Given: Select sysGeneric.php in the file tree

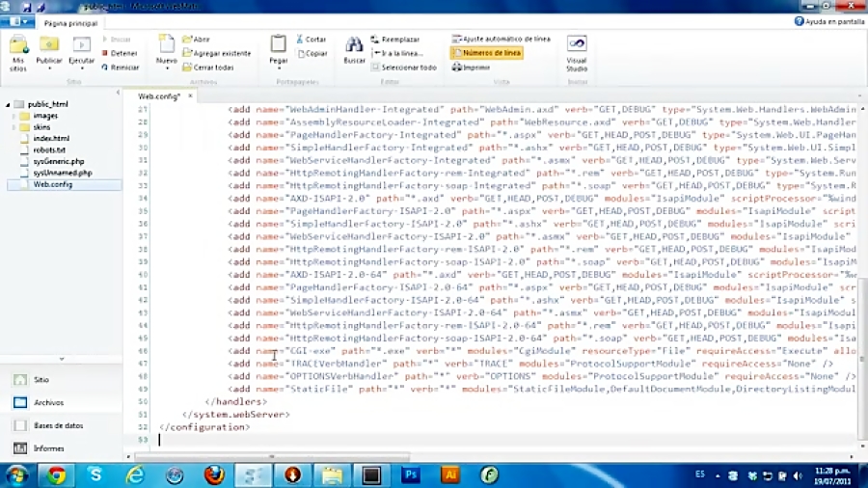Looking at the screenshot, I should [x=58, y=162].
